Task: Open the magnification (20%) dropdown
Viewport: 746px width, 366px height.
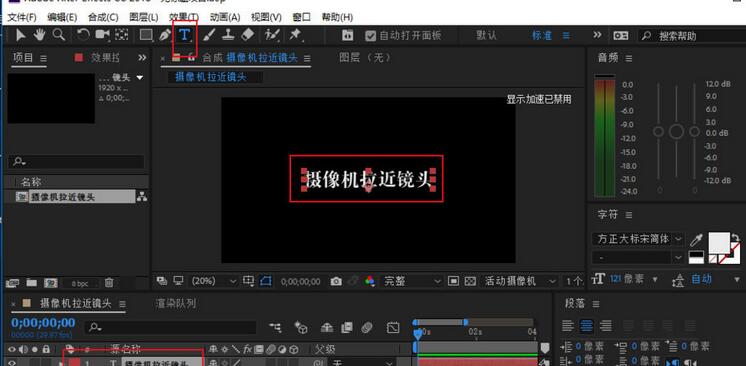Action: pos(213,281)
